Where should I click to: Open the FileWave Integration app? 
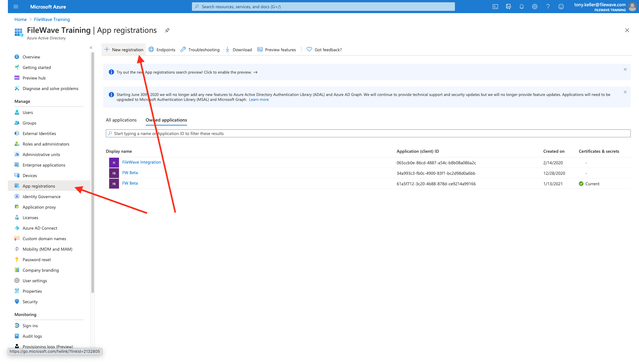[x=142, y=162]
